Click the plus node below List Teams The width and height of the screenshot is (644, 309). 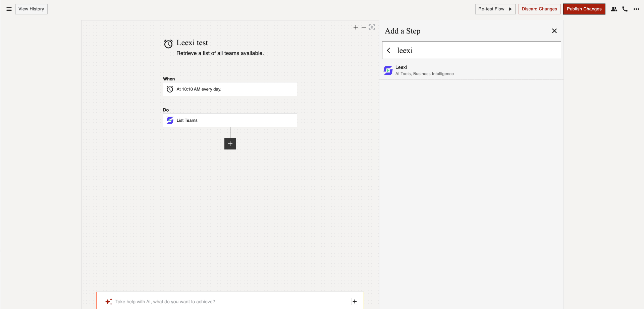(230, 143)
